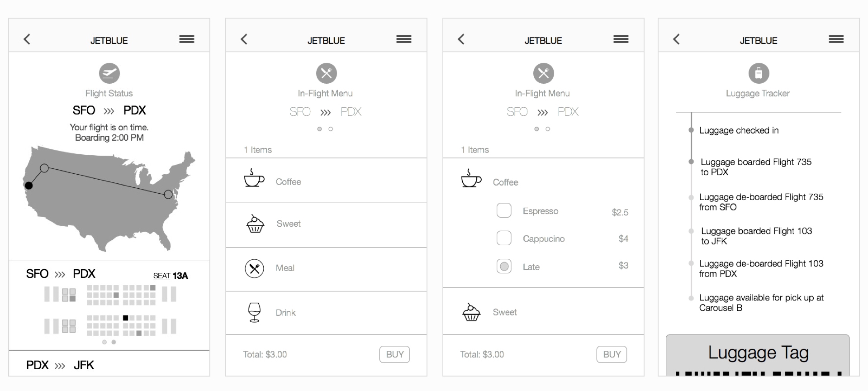Tap 'Luggage de-boarded Flight 735 from SFO' entry
868x391 pixels.
coord(761,202)
